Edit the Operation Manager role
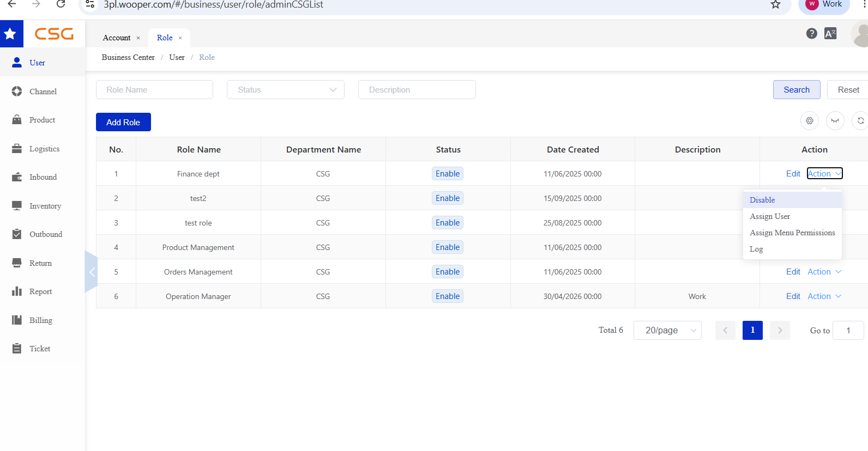868x451 pixels. tap(793, 296)
